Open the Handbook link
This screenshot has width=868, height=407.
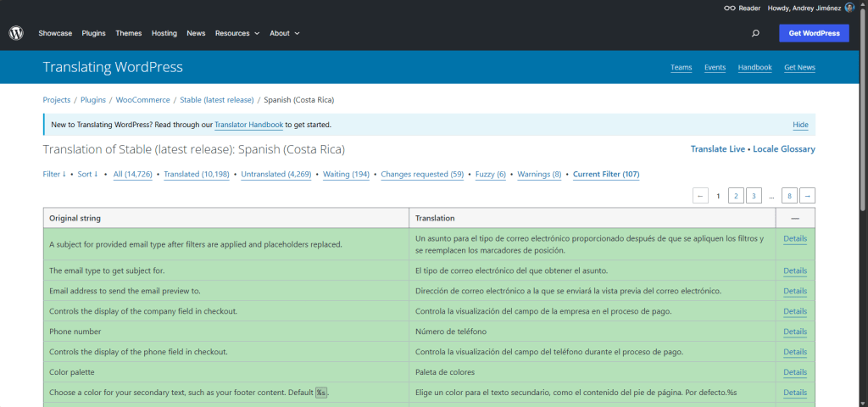tap(754, 68)
